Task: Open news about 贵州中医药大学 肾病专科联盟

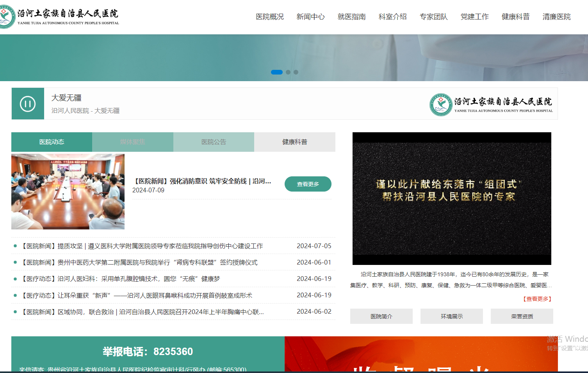Action: (x=139, y=263)
